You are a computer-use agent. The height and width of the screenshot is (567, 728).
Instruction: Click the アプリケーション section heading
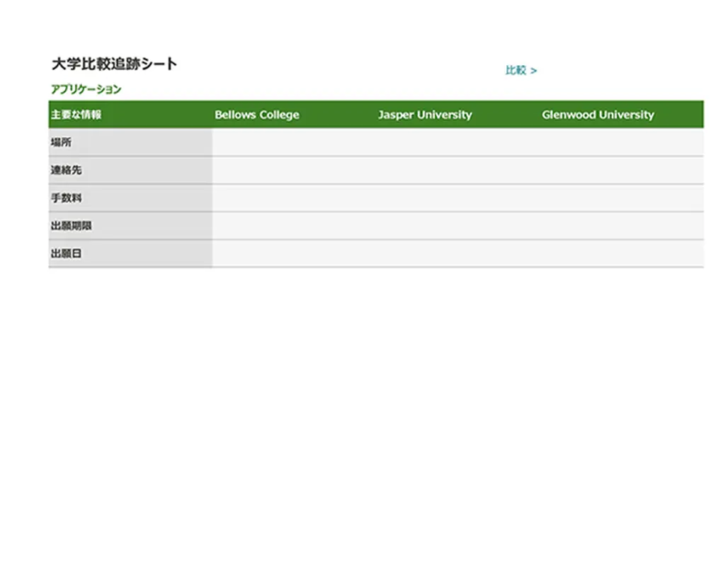(x=86, y=89)
